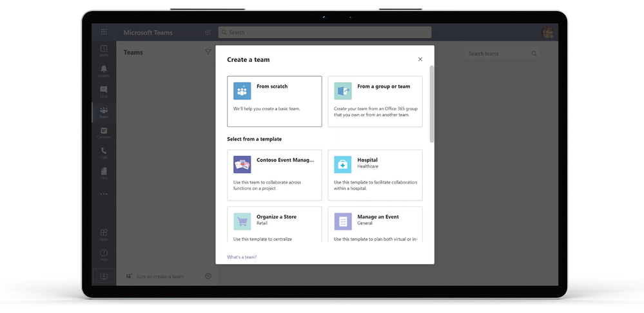Viewport: 644px width, 313px height.
Task: Click the top Search box
Action: pyautogui.click(x=325, y=32)
